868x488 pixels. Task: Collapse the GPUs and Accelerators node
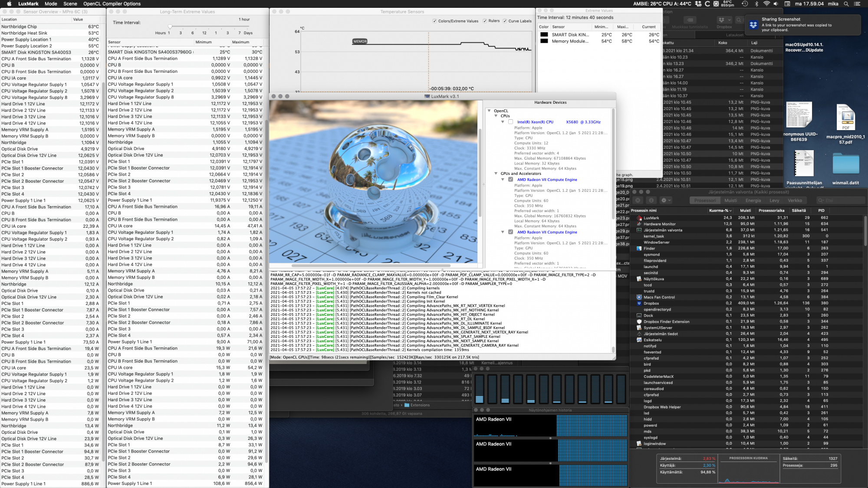tap(496, 174)
